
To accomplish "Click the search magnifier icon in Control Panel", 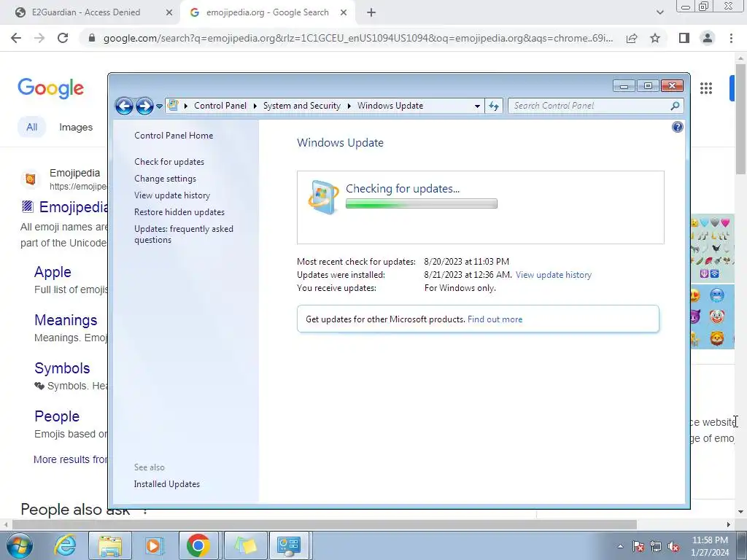I will pyautogui.click(x=675, y=106).
